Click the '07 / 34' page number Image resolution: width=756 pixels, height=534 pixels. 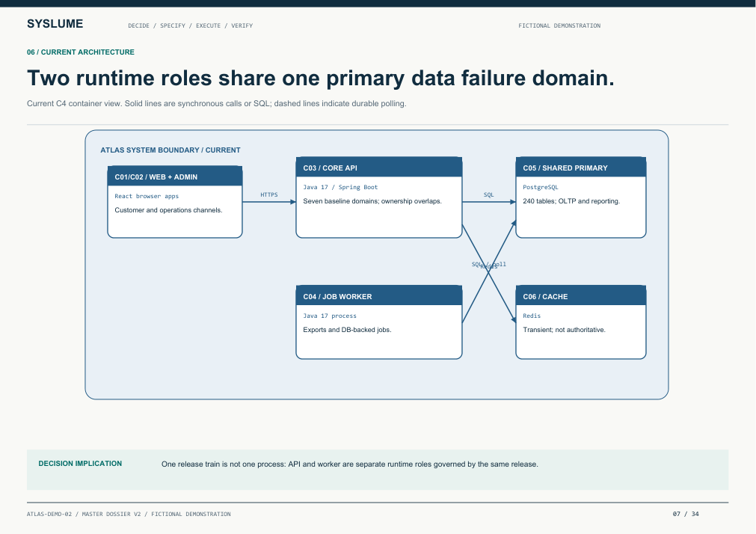[x=686, y=515]
